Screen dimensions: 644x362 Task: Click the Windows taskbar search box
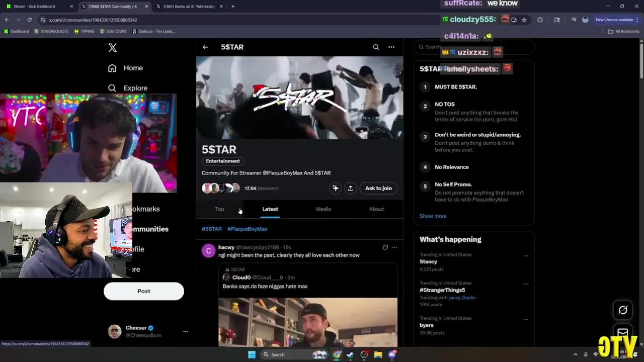pyautogui.click(x=294, y=354)
